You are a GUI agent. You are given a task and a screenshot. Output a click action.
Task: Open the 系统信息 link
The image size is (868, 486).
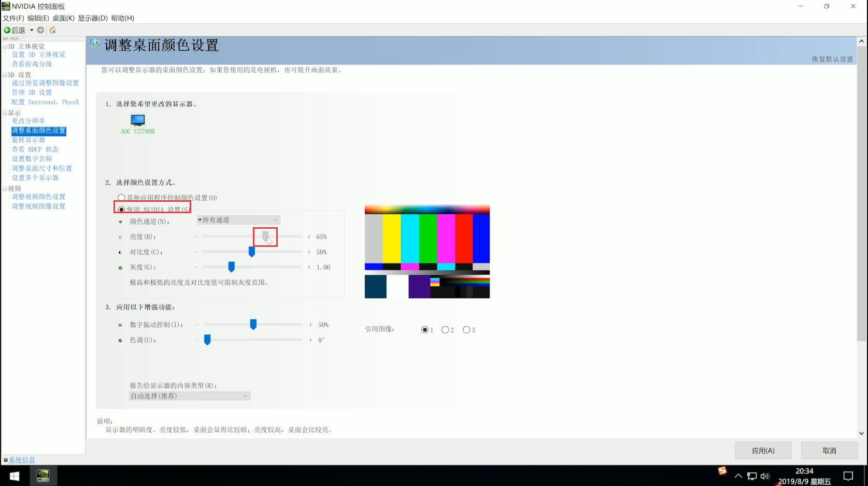click(x=22, y=460)
